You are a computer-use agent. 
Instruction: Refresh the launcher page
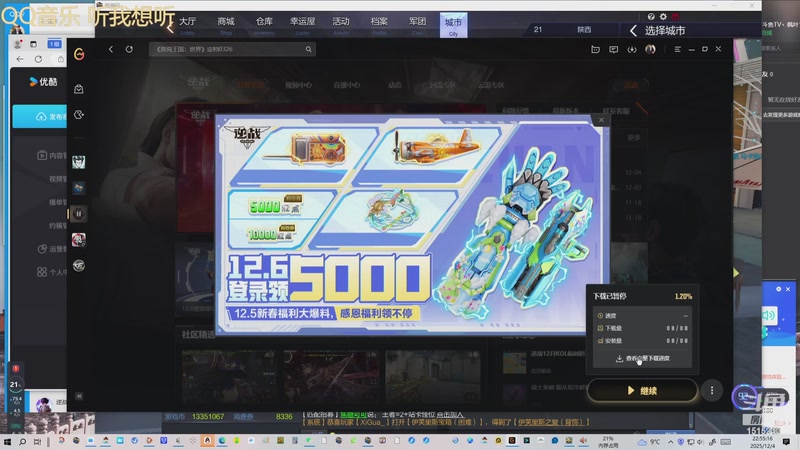(x=129, y=49)
